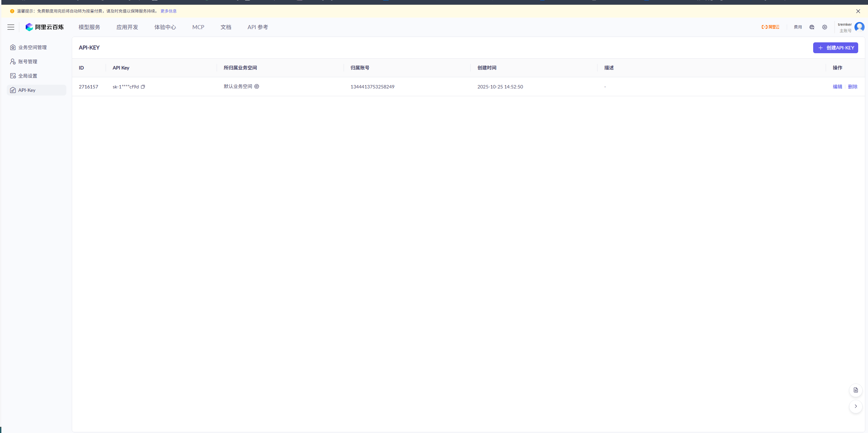
Task: Click the 创建API-KEY button
Action: [x=836, y=48]
